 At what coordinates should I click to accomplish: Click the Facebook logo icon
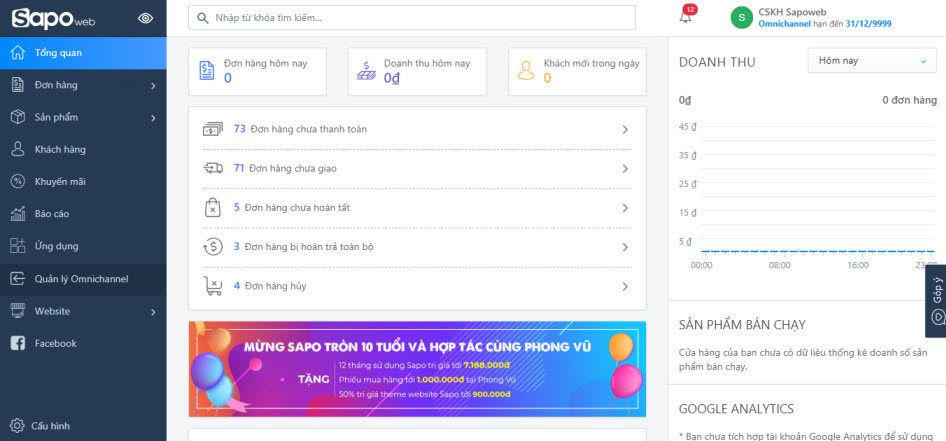pyautogui.click(x=18, y=343)
